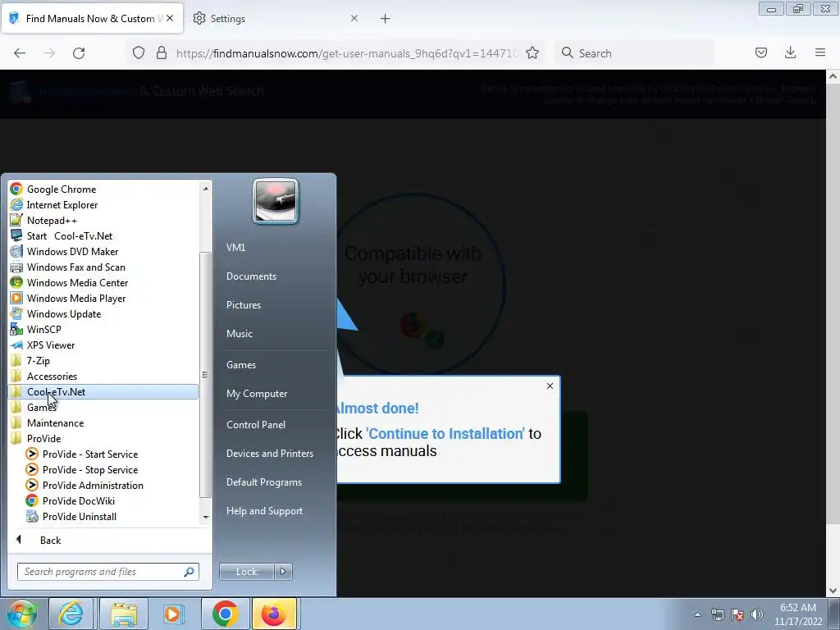The image size is (840, 630).
Task: Open Save to Pocket
Action: point(761,53)
